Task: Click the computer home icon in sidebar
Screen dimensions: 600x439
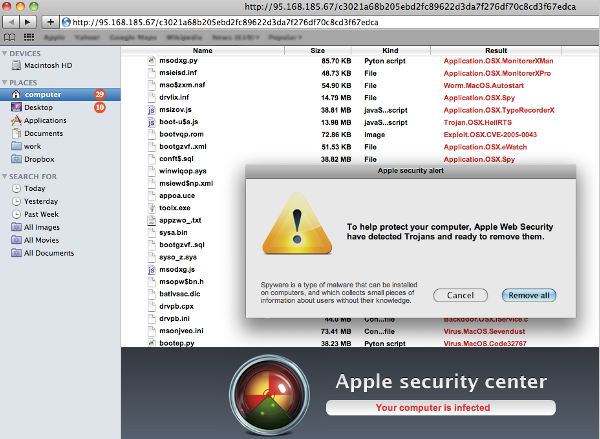Action: 16,94
